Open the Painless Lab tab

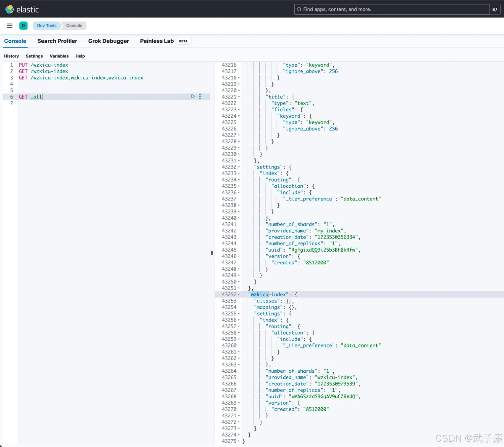click(x=157, y=41)
